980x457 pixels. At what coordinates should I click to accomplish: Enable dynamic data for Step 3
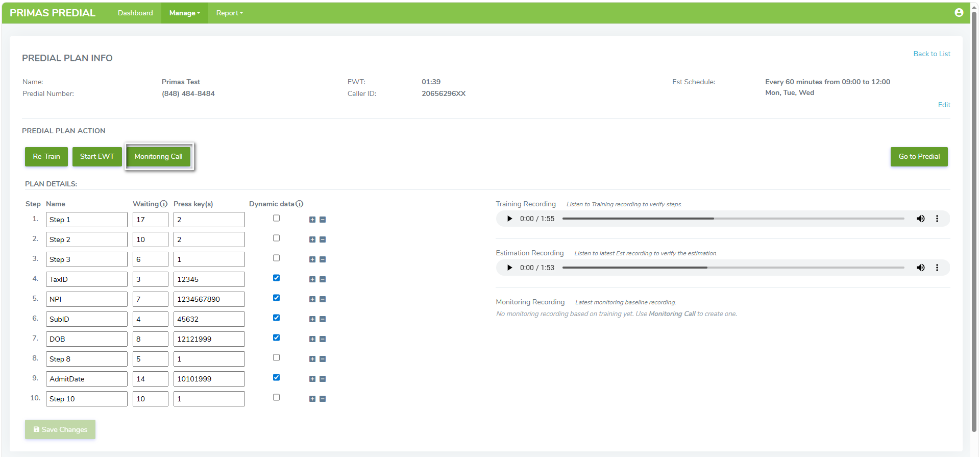click(276, 258)
